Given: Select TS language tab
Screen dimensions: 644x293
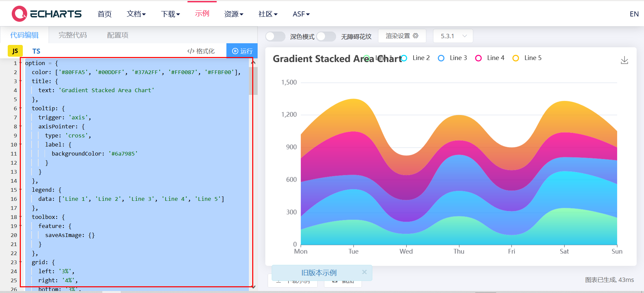Looking at the screenshot, I should (36, 51).
